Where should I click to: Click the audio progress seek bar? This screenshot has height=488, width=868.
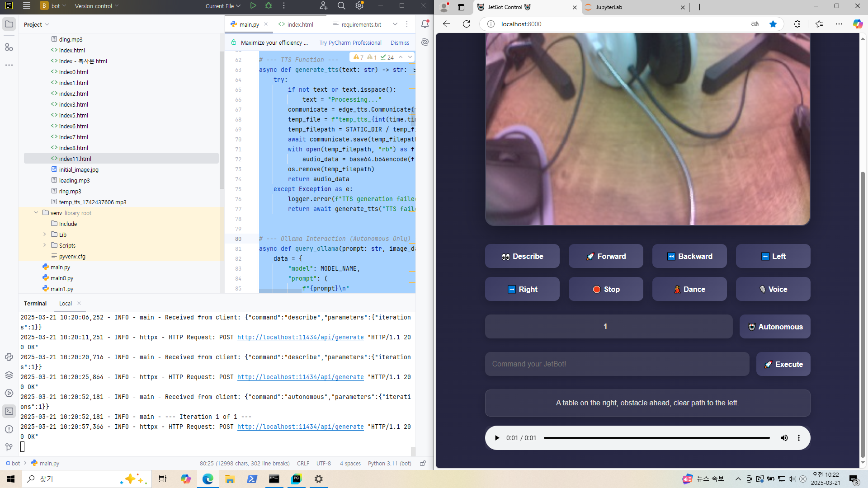[656, 438]
